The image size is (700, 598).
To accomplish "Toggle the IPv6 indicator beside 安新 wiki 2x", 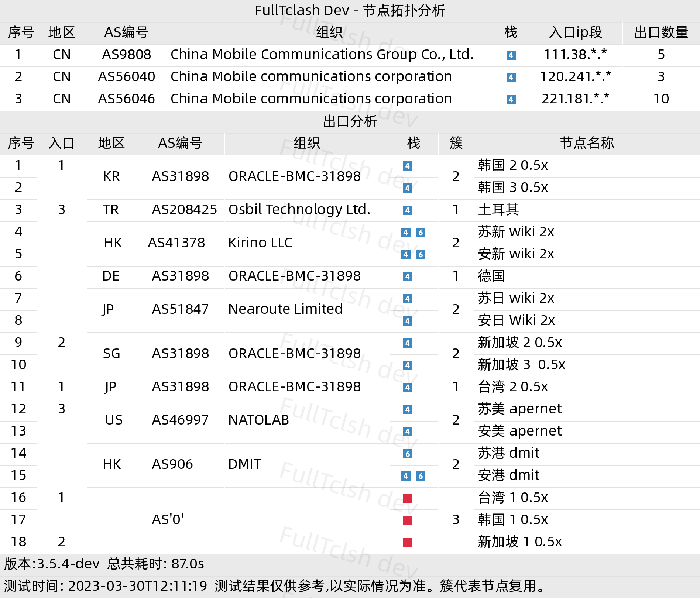I will 421,254.
